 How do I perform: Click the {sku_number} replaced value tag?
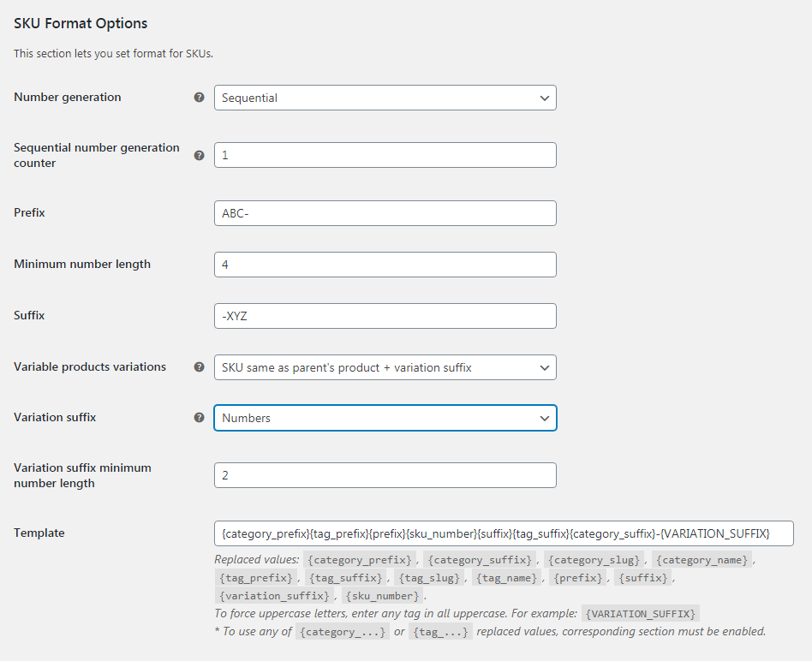(x=382, y=596)
